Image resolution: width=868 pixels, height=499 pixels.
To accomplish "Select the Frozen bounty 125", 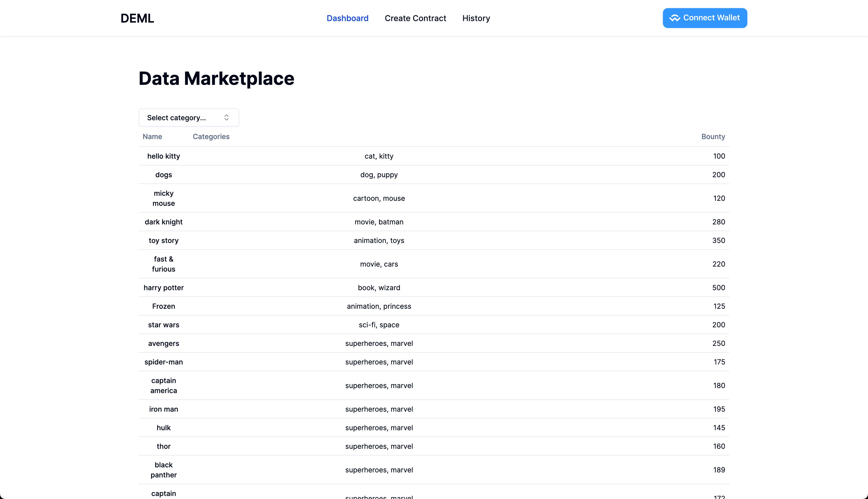I will click(719, 306).
